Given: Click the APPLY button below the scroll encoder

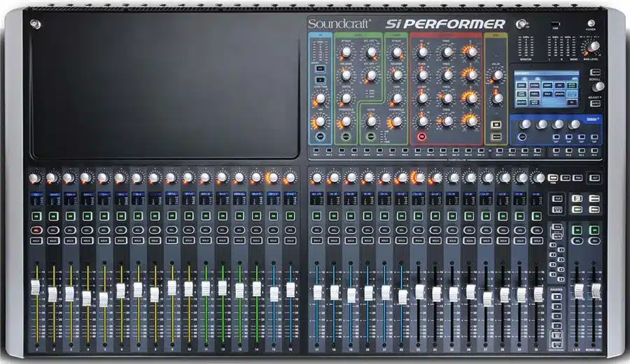Looking at the screenshot, I should pos(596,104).
